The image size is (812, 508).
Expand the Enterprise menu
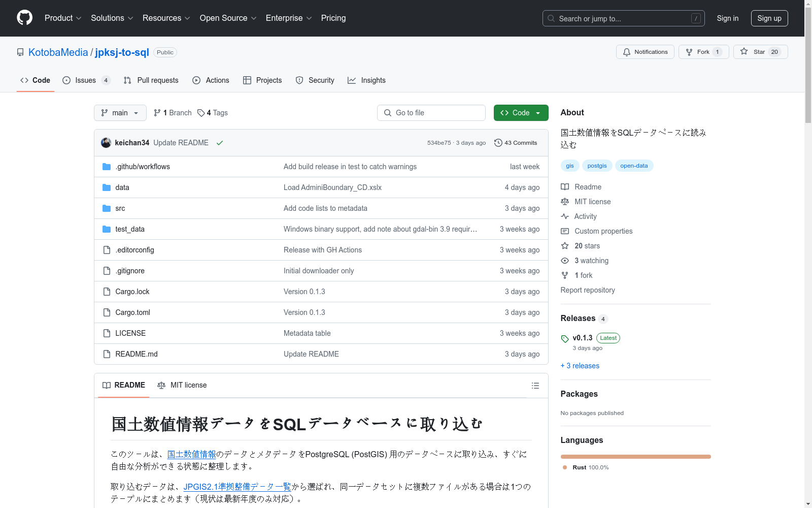coord(289,18)
